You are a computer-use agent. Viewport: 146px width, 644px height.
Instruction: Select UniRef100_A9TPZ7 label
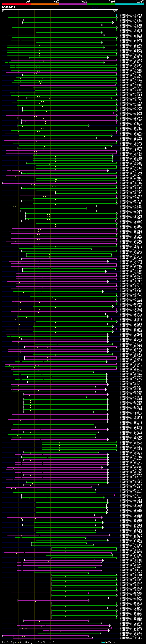pos(131,88)
